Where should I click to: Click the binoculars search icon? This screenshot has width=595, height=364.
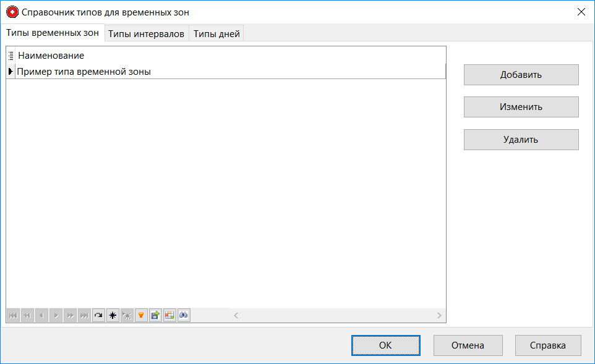(x=184, y=315)
